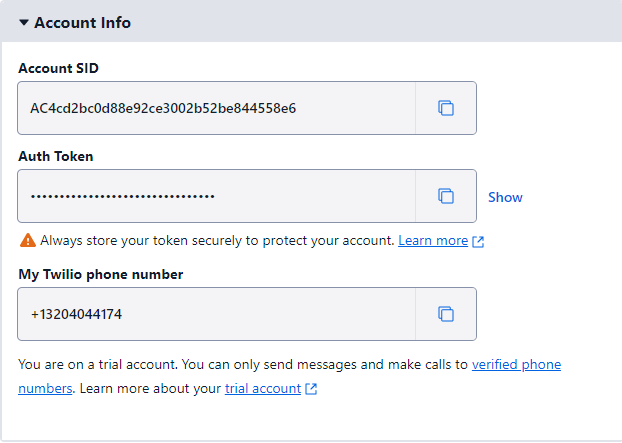The height and width of the screenshot is (443, 622).
Task: Copy the Account SID value
Action: [446, 108]
